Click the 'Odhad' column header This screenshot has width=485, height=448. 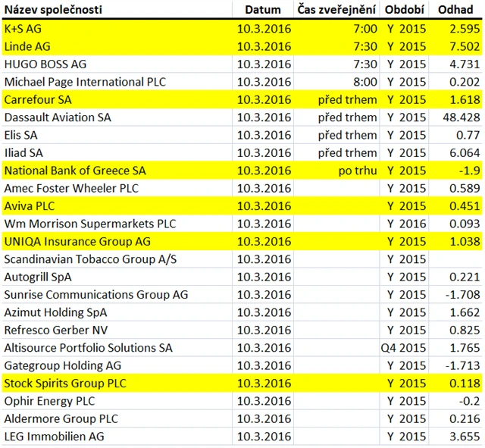458,11
